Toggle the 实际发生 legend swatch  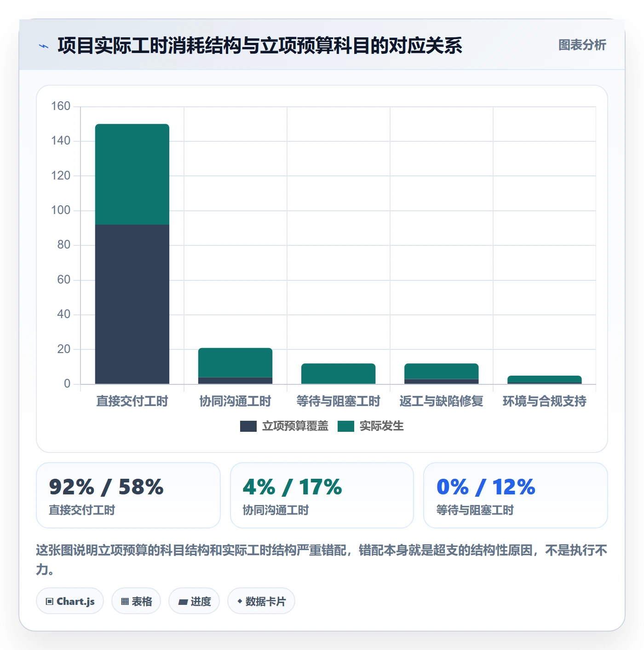coord(346,426)
